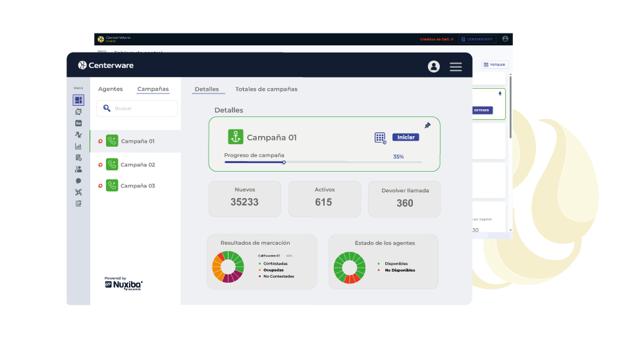The height and width of the screenshot is (346, 644).
Task: Click the Nuxiba Telecom logo
Action: tap(124, 284)
